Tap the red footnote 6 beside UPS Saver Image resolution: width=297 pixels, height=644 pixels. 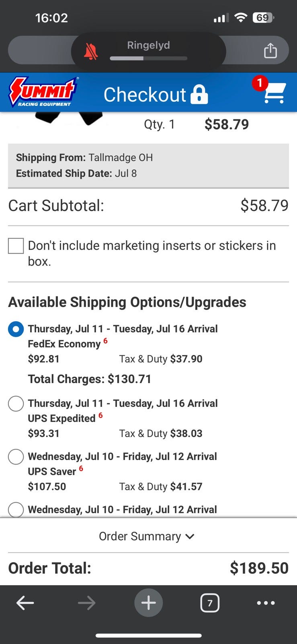[x=81, y=469]
